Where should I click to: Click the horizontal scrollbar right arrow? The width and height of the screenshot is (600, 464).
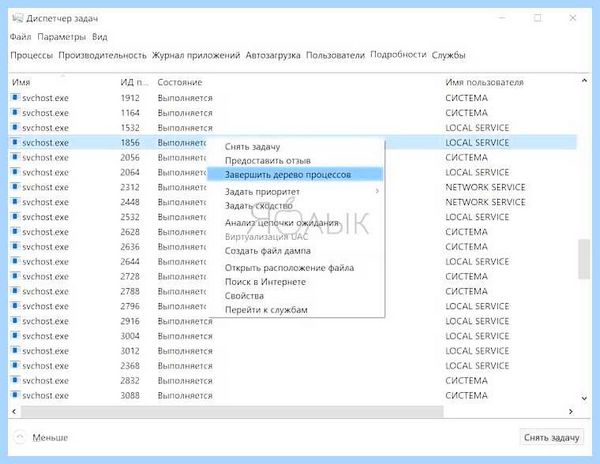pyautogui.click(x=571, y=412)
